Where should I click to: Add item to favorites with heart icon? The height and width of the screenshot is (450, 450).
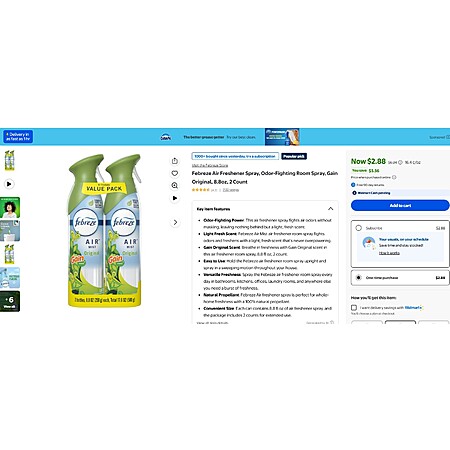(x=175, y=173)
